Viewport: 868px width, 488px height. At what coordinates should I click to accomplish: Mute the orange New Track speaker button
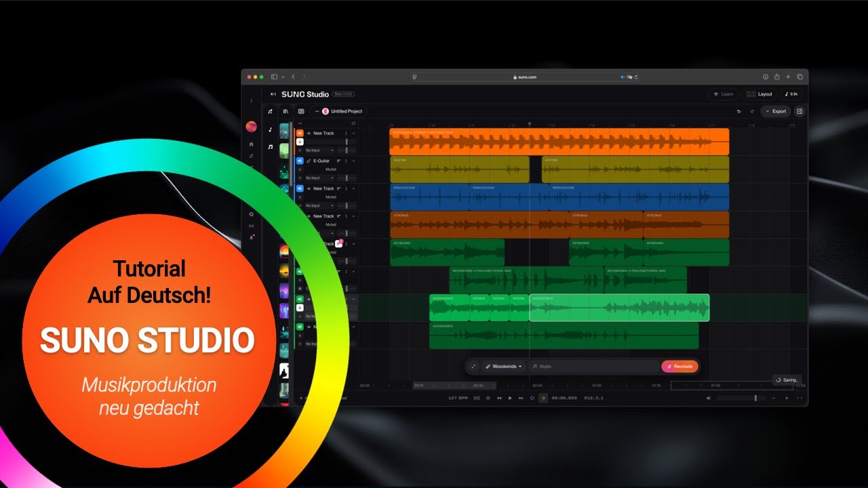point(300,134)
